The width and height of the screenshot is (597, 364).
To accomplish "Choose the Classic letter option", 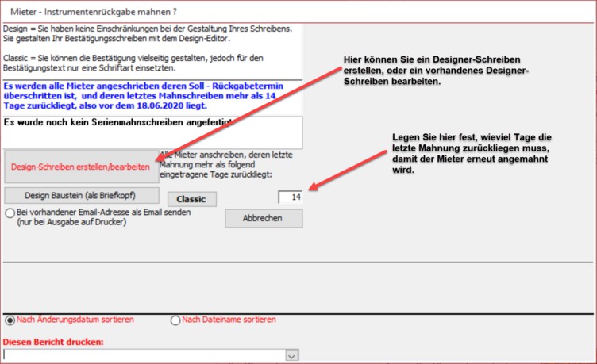I will coord(191,199).
